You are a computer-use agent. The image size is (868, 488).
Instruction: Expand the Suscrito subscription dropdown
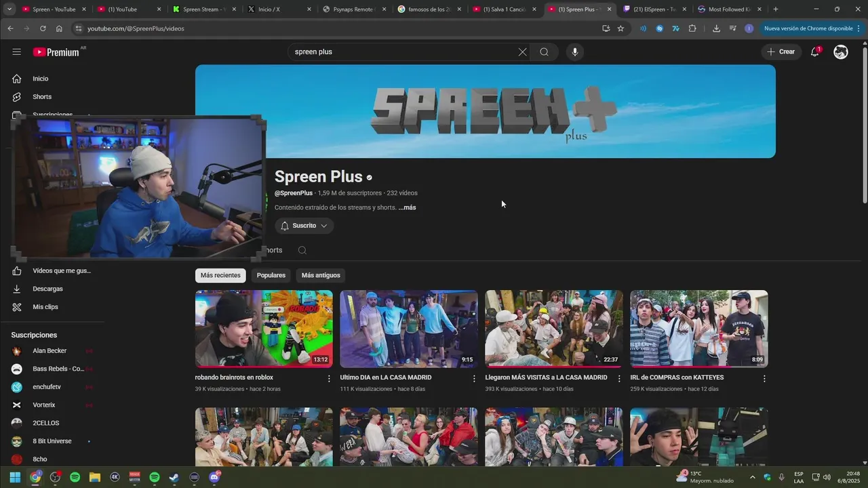tap(304, 226)
